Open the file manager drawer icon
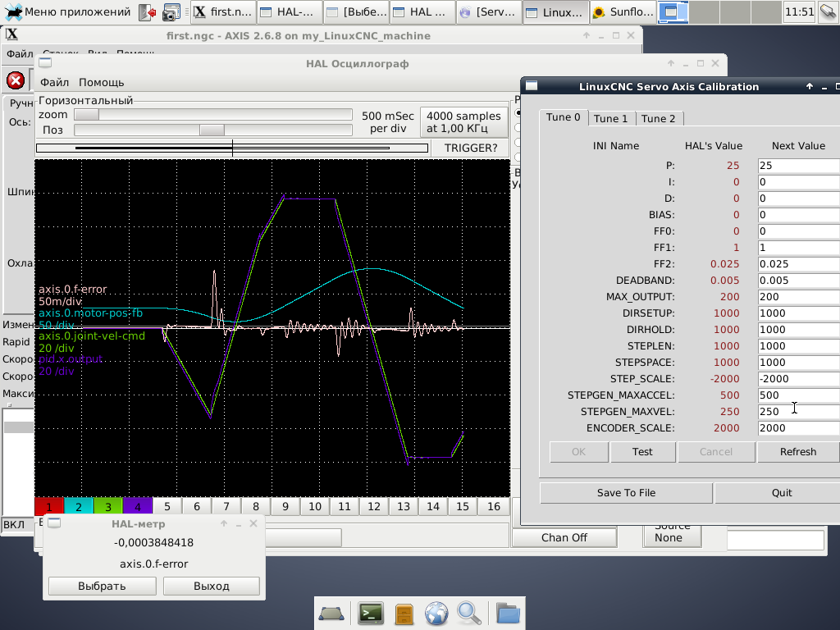The image size is (840, 630). [x=404, y=613]
